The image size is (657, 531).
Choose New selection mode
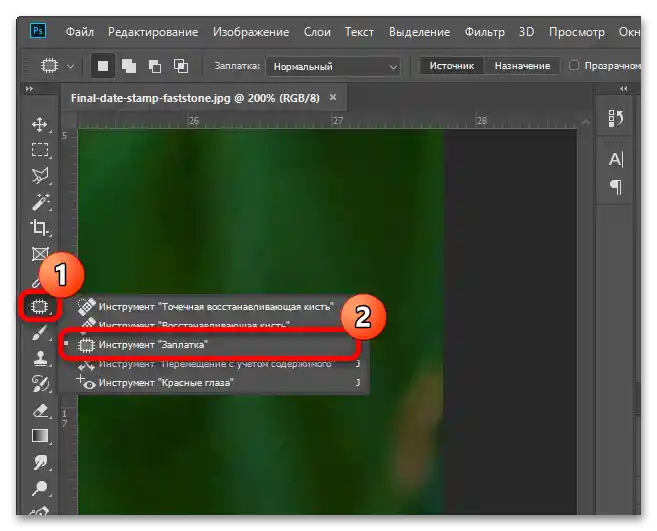[x=103, y=66]
